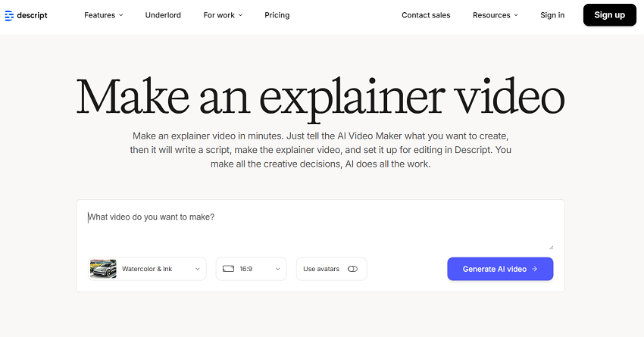Grab the text area resize handle

[551, 248]
